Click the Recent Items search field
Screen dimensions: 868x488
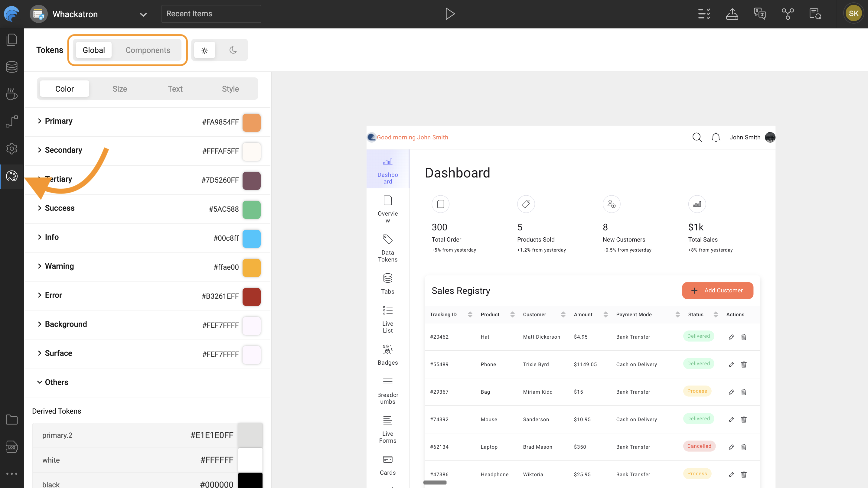(x=211, y=14)
